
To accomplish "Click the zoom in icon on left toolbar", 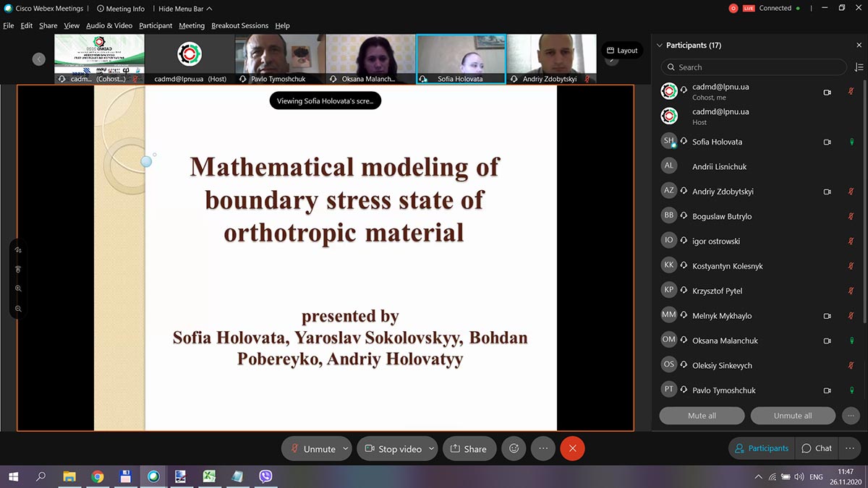I will [18, 288].
